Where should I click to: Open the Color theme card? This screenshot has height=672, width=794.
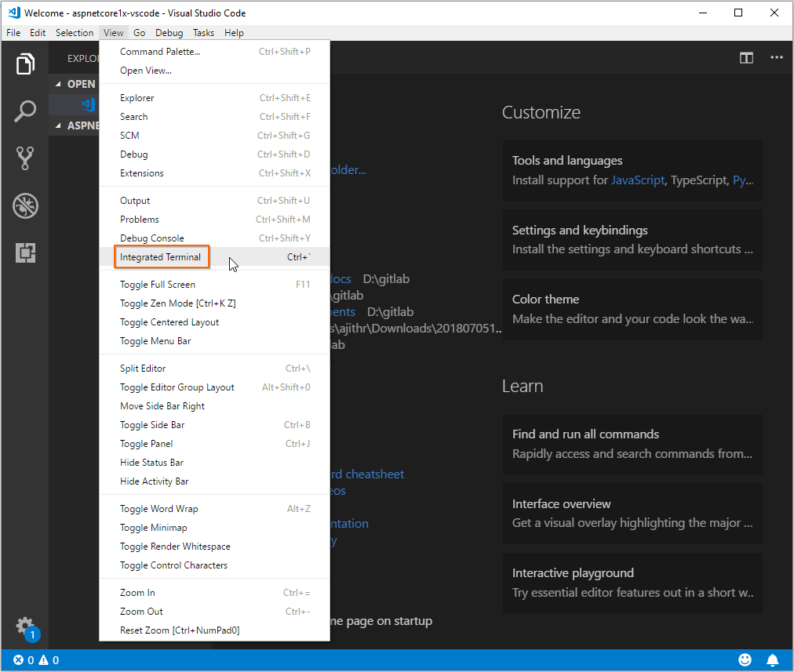[632, 309]
